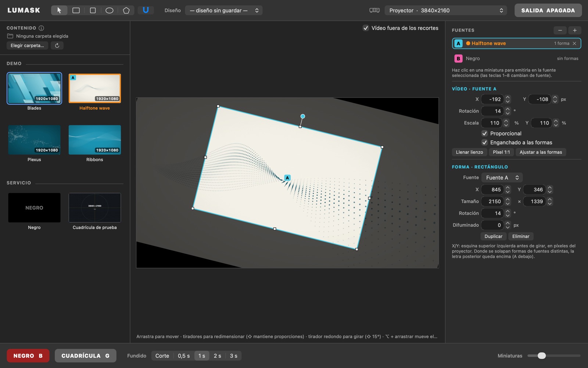
Task: Click the A badge at shape center
Action: (x=287, y=178)
